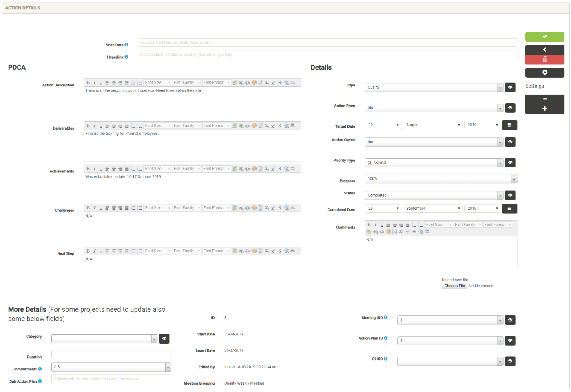Viewport: 571px width, 392px height.
Task: Open the Commitment dropdown showing 0.5
Action: coord(111,367)
